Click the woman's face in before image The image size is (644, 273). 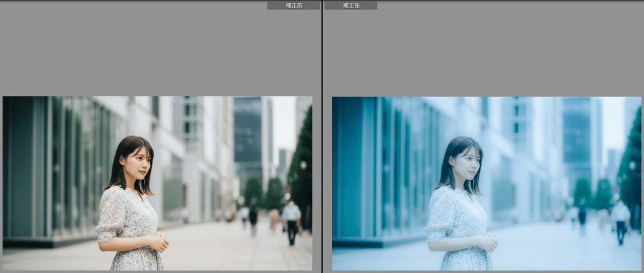(x=136, y=162)
